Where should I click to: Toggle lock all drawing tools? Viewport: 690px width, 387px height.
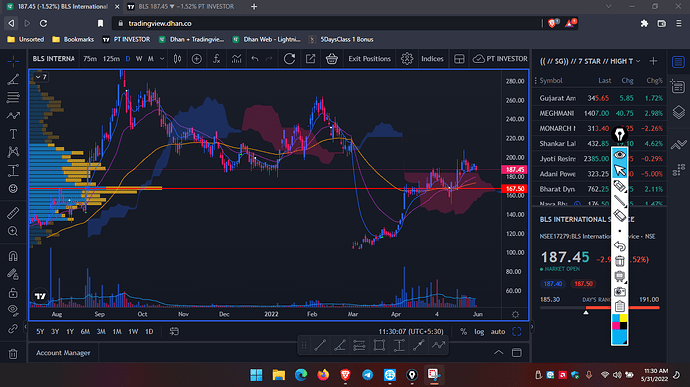pyautogui.click(x=13, y=292)
